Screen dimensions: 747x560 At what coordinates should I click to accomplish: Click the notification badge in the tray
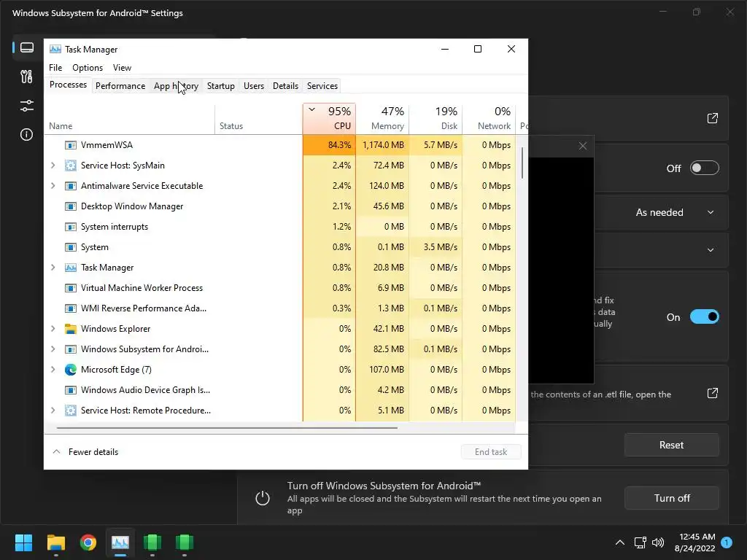coord(727,542)
